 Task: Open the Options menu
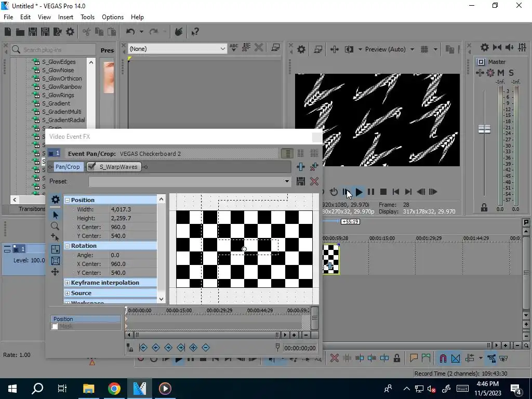(113, 17)
